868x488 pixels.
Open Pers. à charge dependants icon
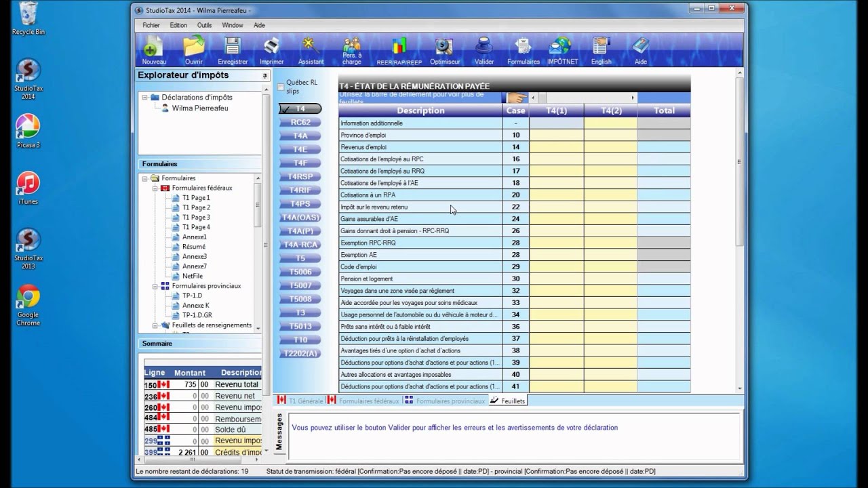pyautogui.click(x=352, y=50)
